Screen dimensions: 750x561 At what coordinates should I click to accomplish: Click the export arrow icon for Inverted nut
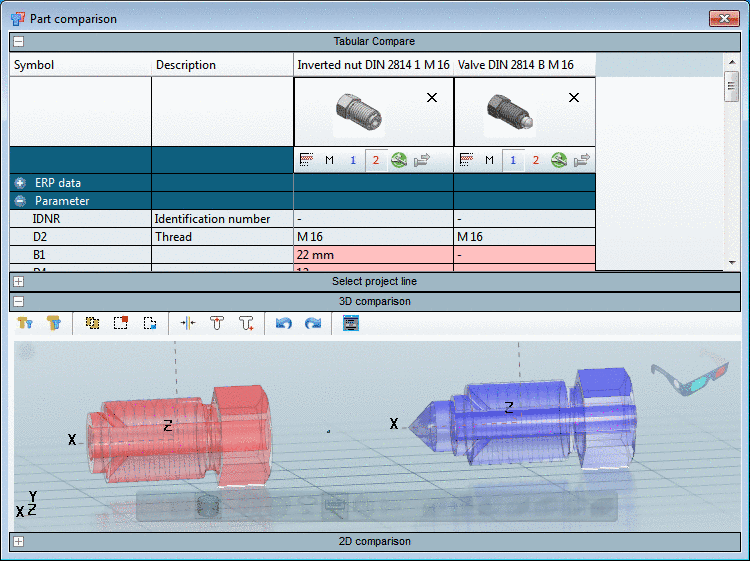422,160
